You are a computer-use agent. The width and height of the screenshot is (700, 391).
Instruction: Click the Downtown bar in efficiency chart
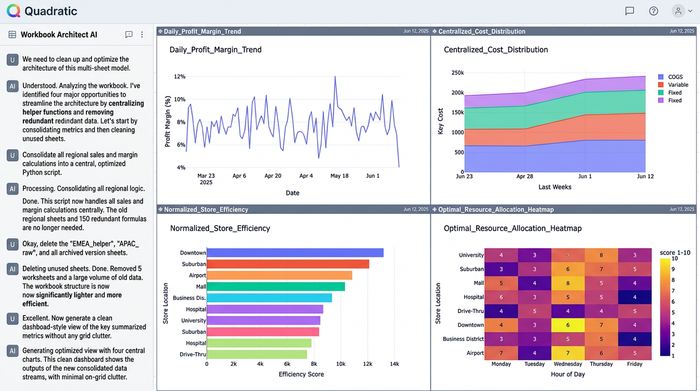pos(295,253)
